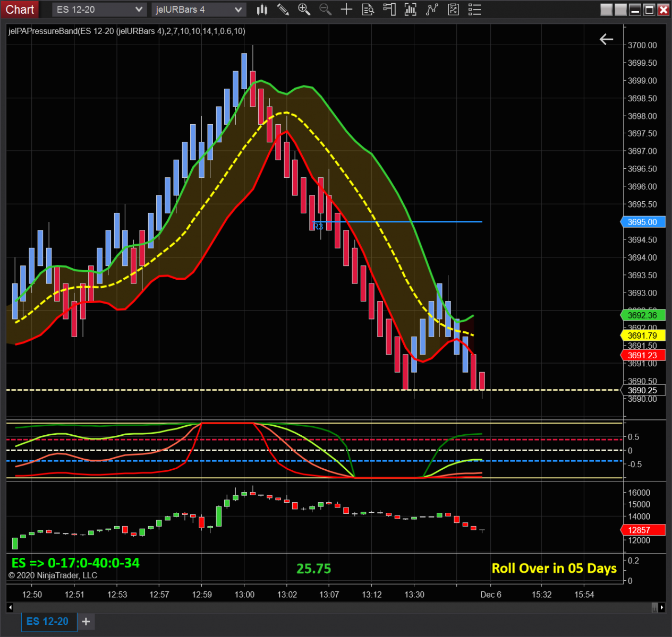
Task: Open the data box icon
Action: pos(368,10)
